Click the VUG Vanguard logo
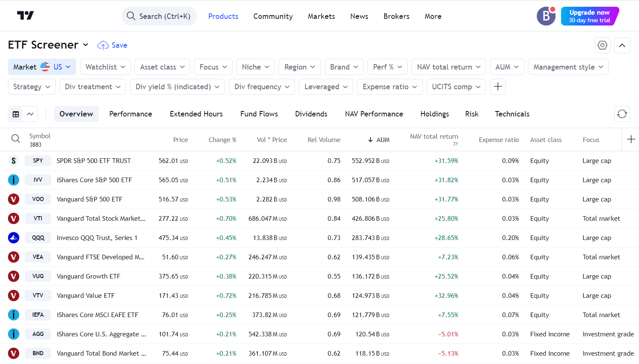The width and height of the screenshot is (639, 364). [x=13, y=276]
